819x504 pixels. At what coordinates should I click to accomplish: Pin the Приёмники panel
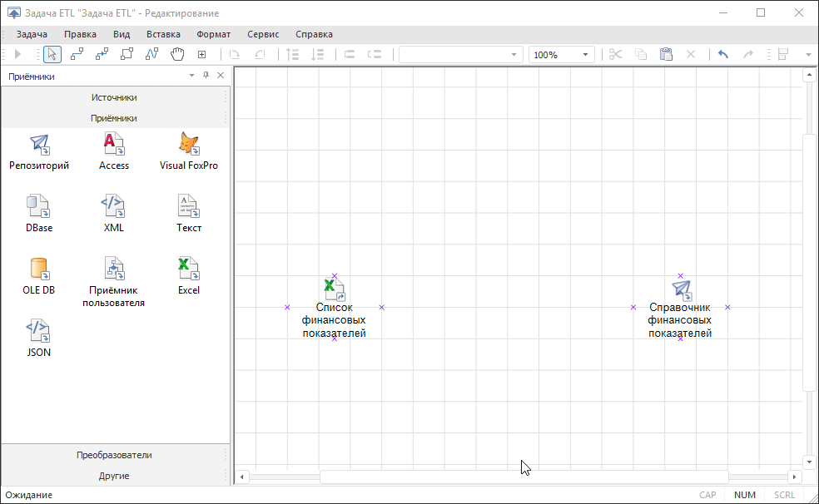pos(206,76)
